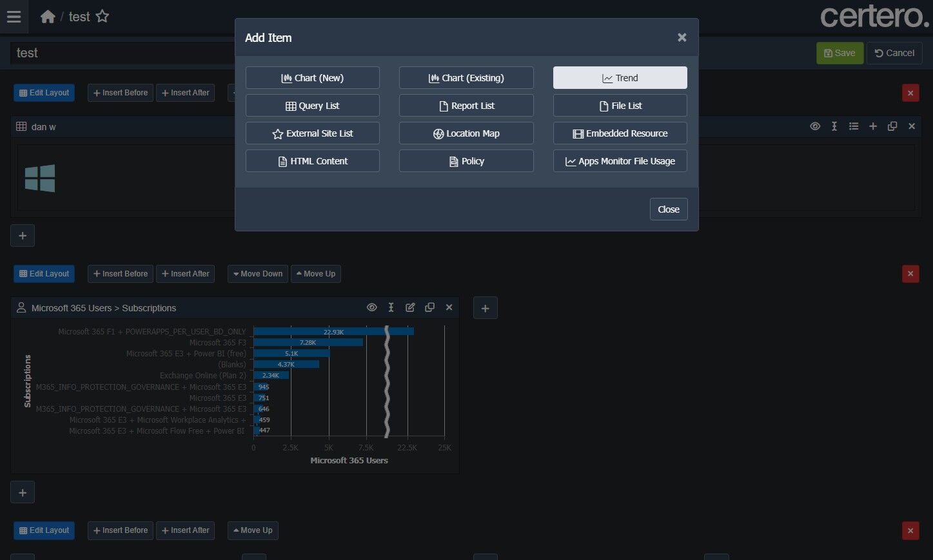Toggle visibility of the dan w panel
The width and height of the screenshot is (933, 560).
click(x=815, y=126)
